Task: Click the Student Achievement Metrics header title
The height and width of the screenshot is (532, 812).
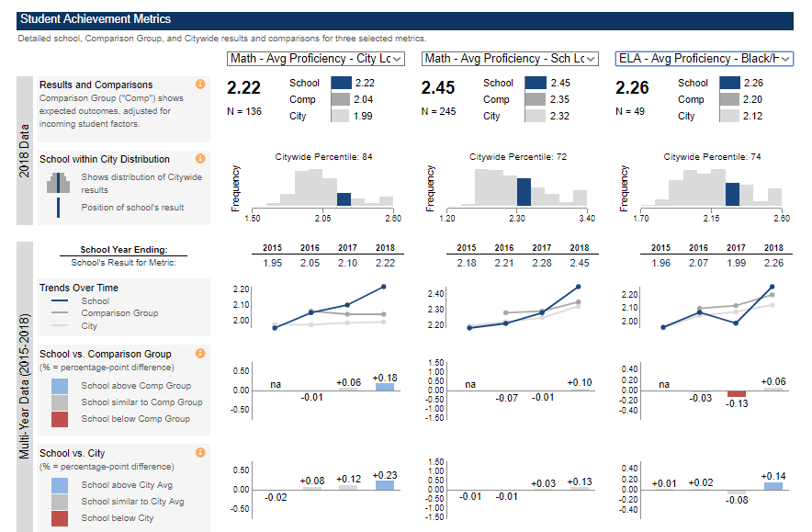Action: coord(96,19)
